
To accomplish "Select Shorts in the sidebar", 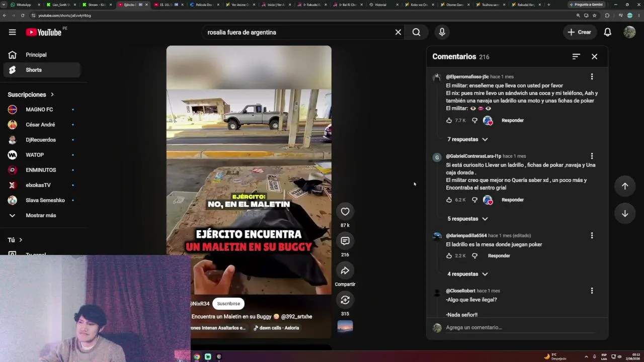I will click(42, 70).
